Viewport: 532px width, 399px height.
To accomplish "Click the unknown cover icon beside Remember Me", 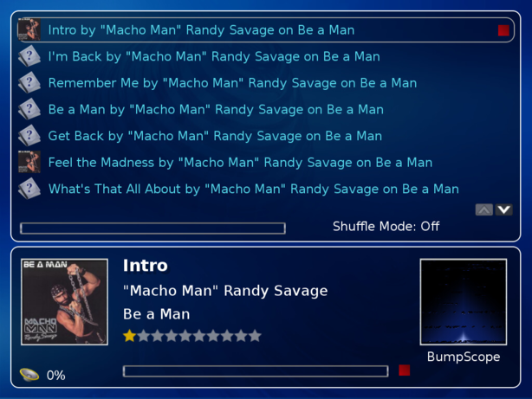I will coord(29,82).
